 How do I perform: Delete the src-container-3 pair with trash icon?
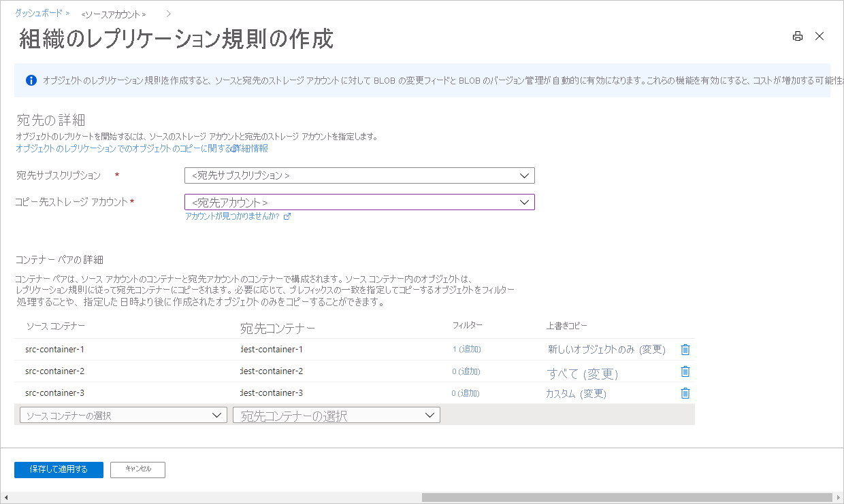[685, 393]
